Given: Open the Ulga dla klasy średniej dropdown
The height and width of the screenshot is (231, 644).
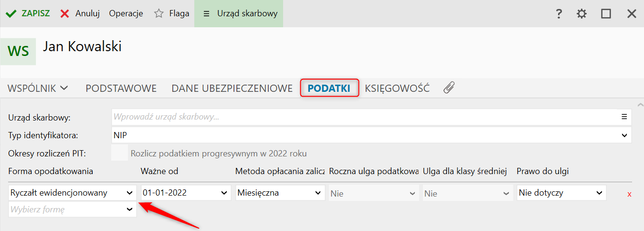Looking at the screenshot, I should [468, 194].
